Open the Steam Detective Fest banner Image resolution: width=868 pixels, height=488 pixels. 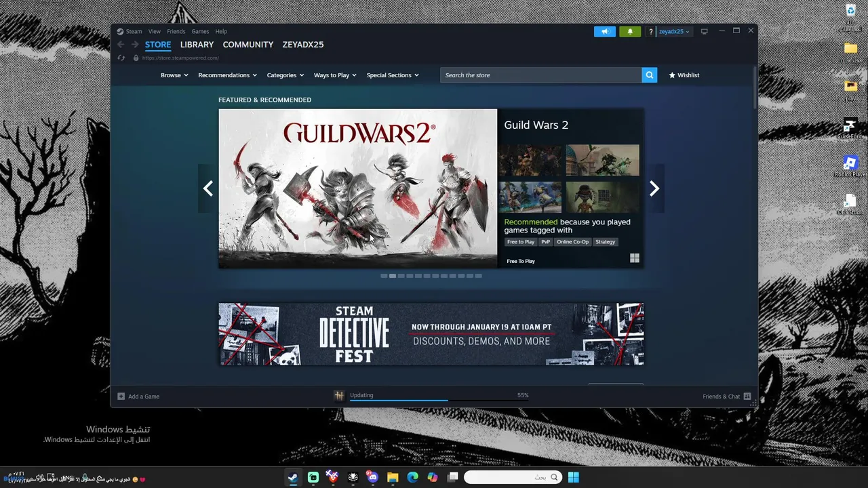431,334
